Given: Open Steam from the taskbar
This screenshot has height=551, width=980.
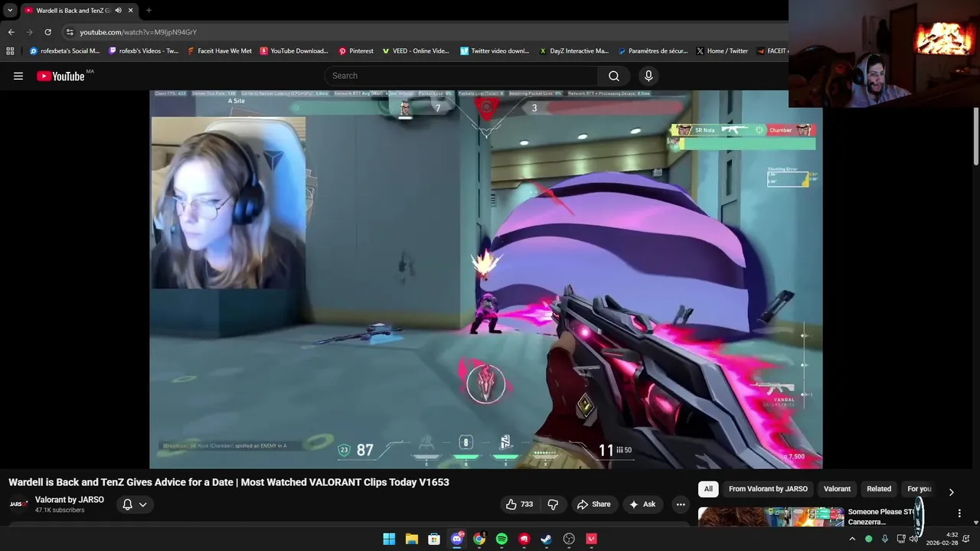Looking at the screenshot, I should tap(547, 539).
